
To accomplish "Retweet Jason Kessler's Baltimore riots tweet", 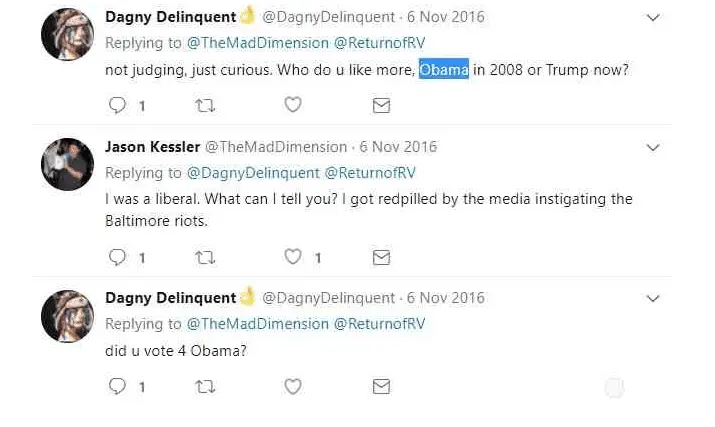I will click(205, 257).
